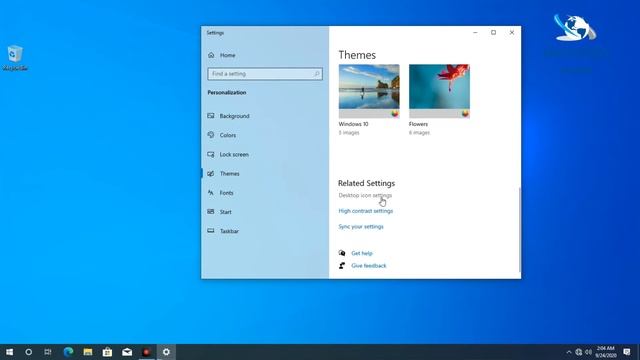Click the Taskbar icon in sidebar

(x=211, y=231)
